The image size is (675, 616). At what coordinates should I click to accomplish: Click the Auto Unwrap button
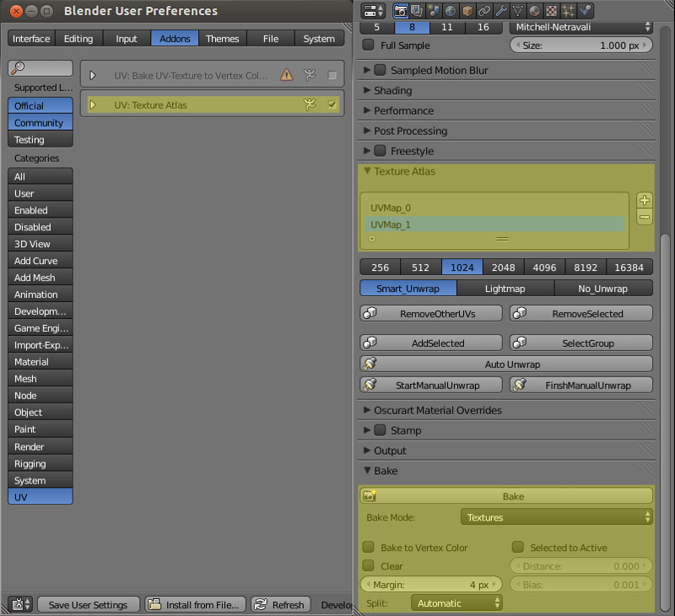[506, 365]
